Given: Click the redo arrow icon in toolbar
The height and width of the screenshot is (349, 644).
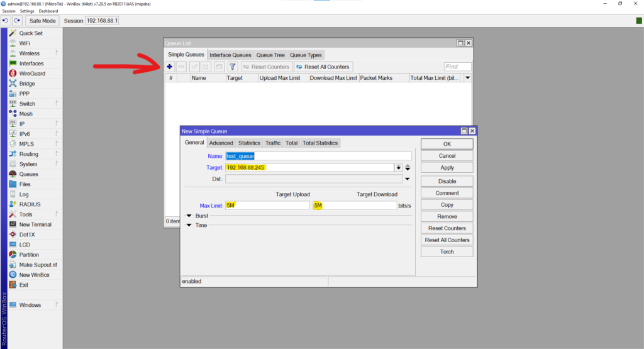Looking at the screenshot, I should coord(16,21).
